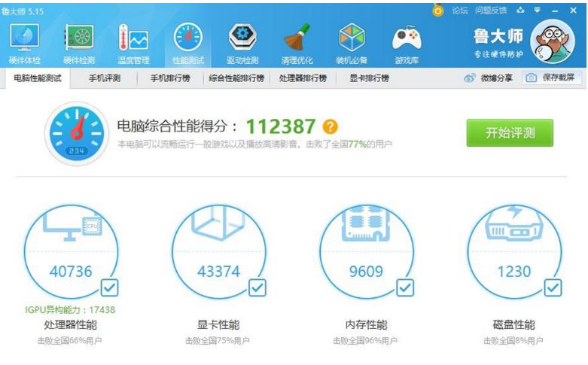This screenshot has width=588, height=365.
Task: Click graphics score 43374
Action: coord(218,272)
